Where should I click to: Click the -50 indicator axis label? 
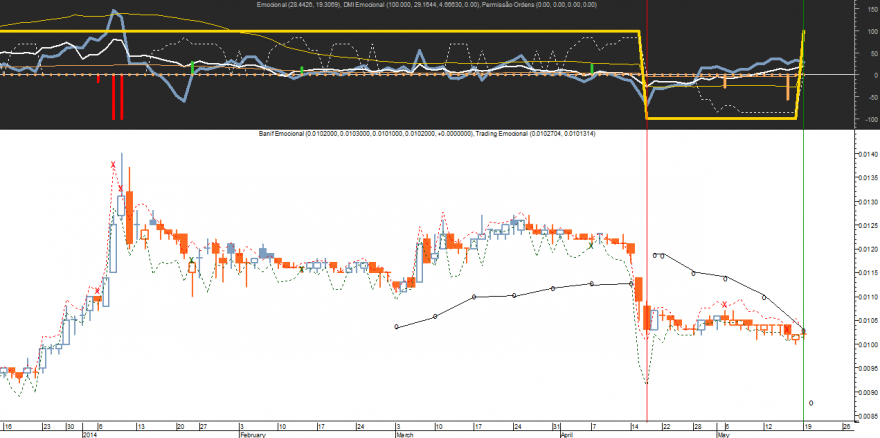873,97
